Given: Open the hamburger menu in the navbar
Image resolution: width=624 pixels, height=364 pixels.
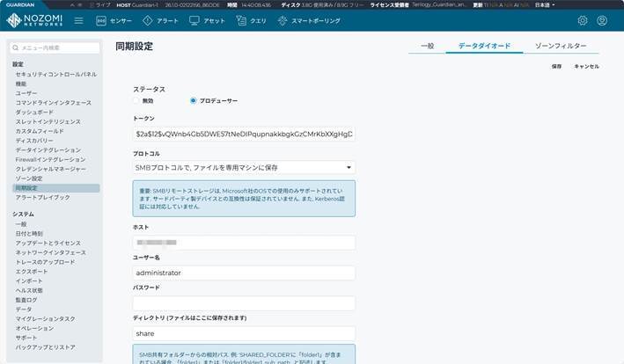Looking at the screenshot, I should point(78,20).
